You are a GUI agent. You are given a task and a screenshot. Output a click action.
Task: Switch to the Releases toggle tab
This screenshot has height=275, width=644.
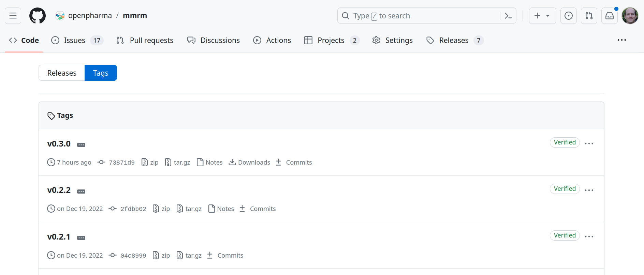point(62,73)
